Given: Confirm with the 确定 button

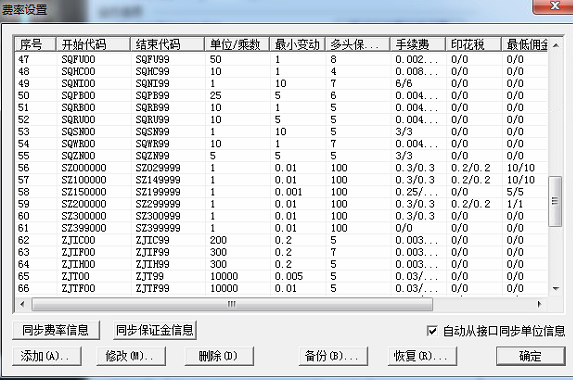Looking at the screenshot, I should [x=531, y=356].
